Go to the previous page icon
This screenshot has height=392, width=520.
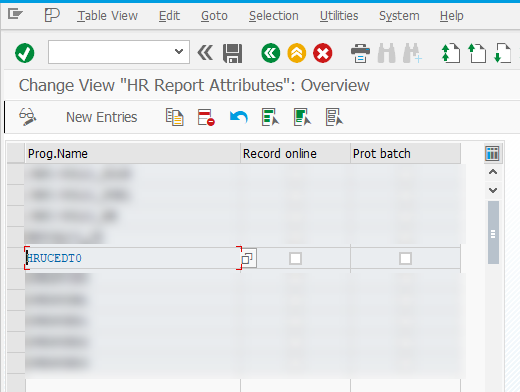point(477,53)
